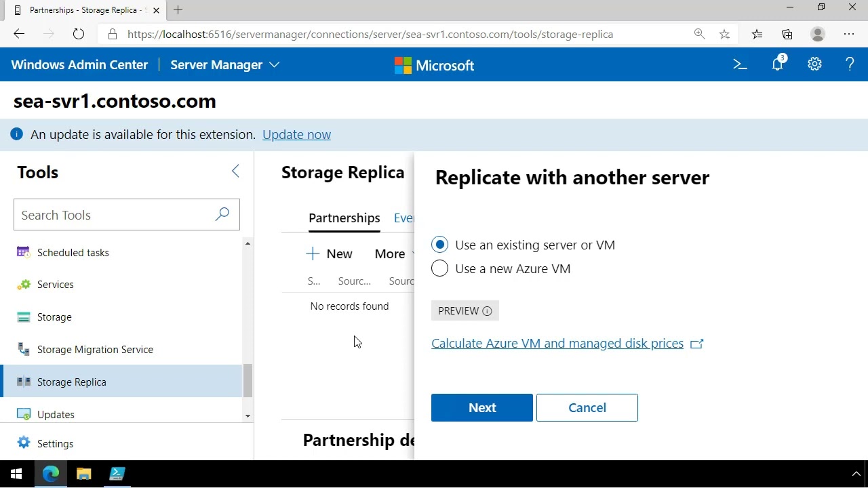The height and width of the screenshot is (488, 868).
Task: Click the PREVIEW info icon
Action: click(487, 311)
